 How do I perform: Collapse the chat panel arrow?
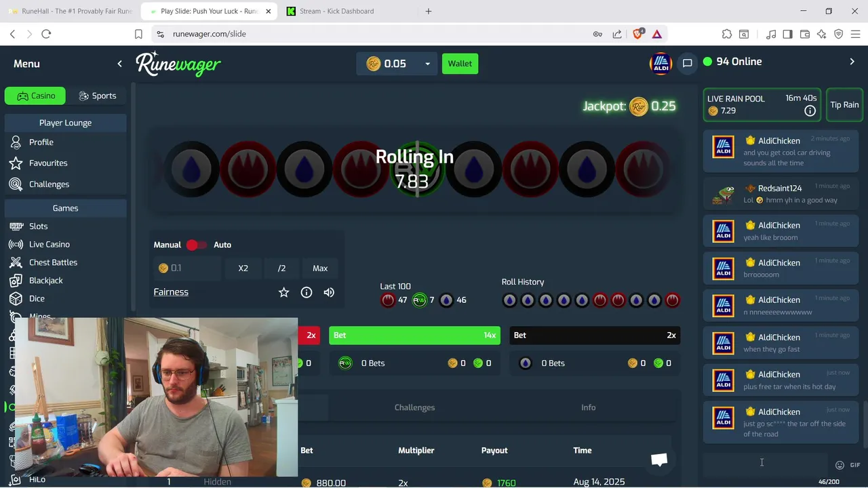point(852,62)
